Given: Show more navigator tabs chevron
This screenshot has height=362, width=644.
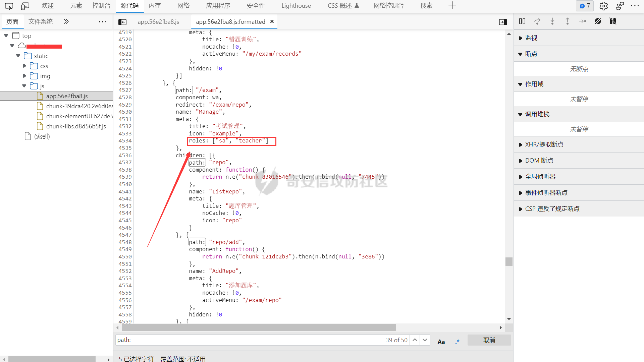Looking at the screenshot, I should tap(66, 22).
